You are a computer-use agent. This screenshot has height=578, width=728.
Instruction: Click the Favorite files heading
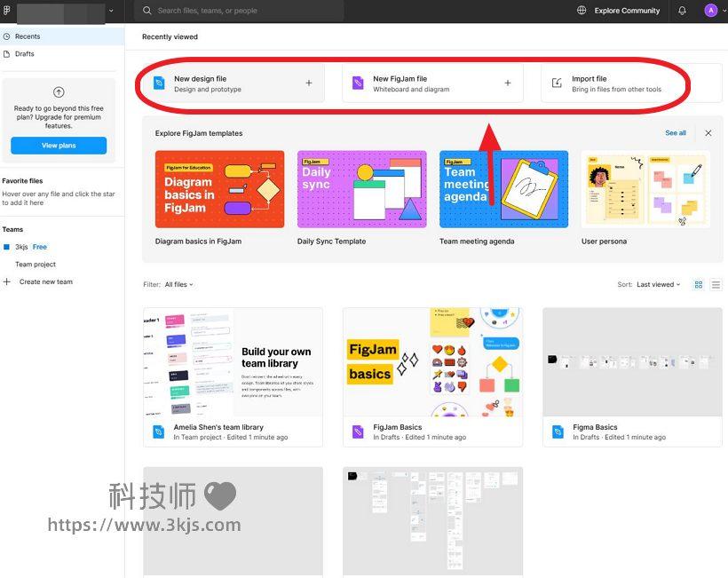[x=22, y=181]
